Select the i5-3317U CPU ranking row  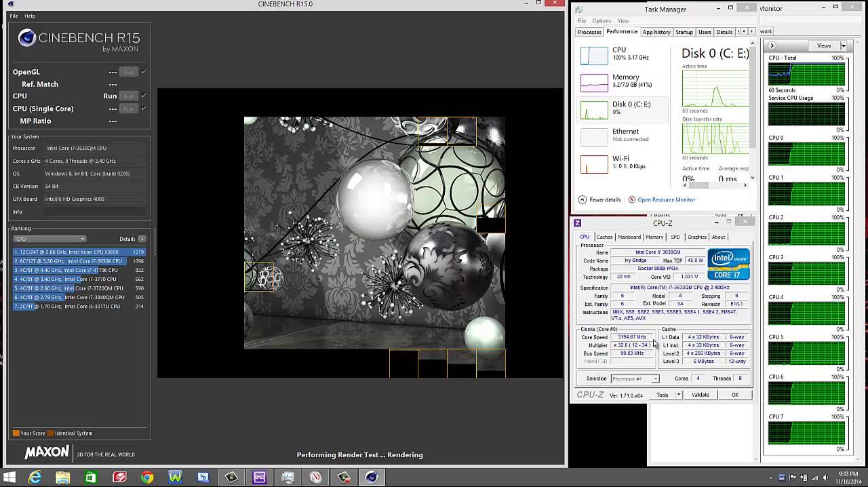click(79, 307)
